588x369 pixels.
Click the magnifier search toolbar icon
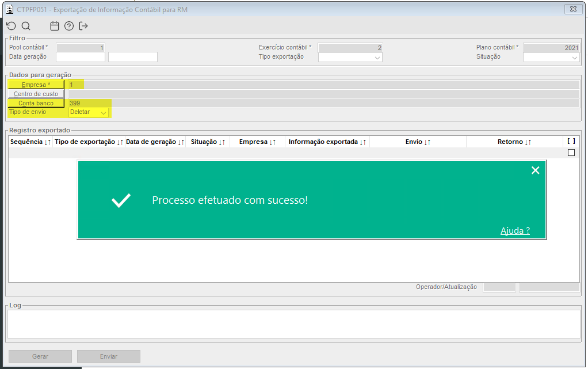26,26
